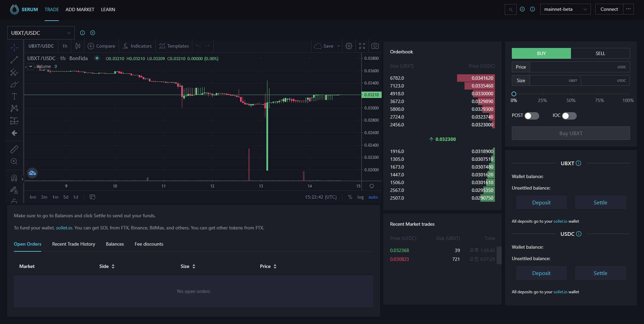Image resolution: width=644 pixels, height=324 pixels.
Task: Switch to Recent Trade History tab
Action: pos(74,244)
